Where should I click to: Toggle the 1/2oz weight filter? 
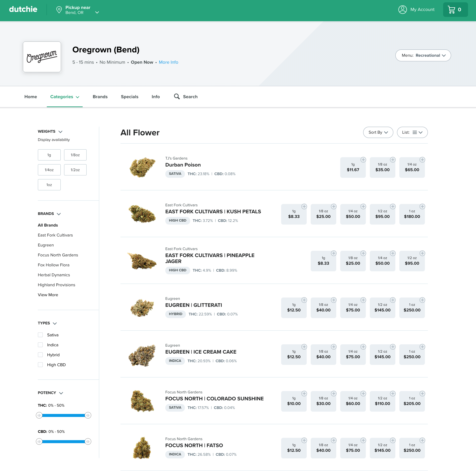pos(75,170)
